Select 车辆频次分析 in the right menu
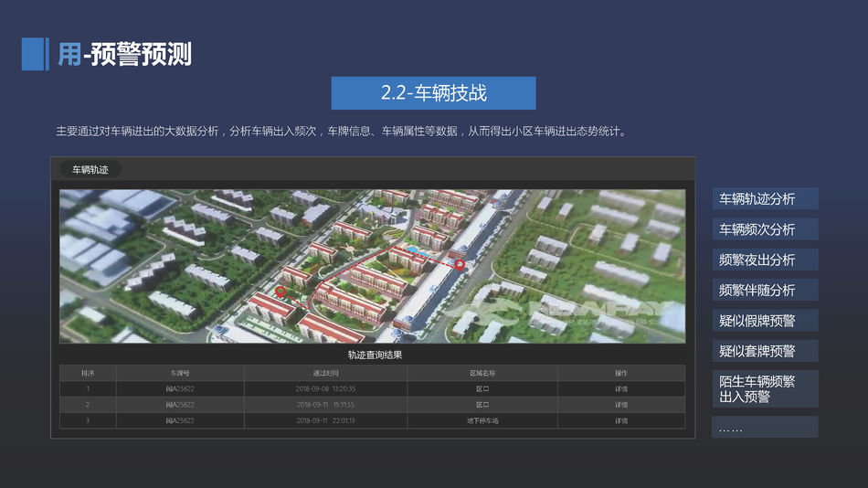 pos(765,229)
